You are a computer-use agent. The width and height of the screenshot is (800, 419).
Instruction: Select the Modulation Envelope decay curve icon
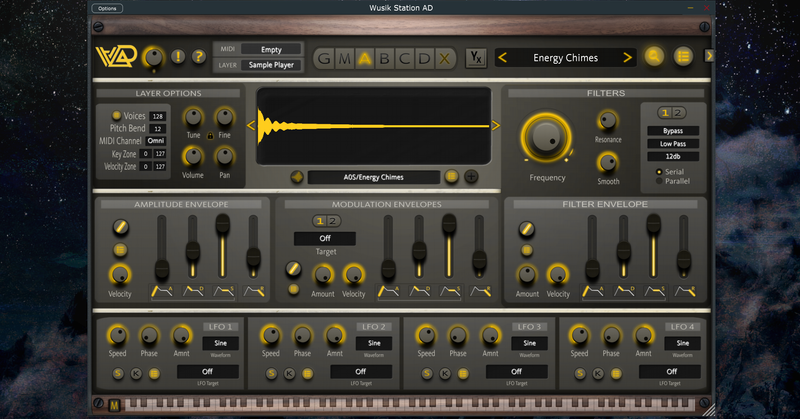click(419, 291)
